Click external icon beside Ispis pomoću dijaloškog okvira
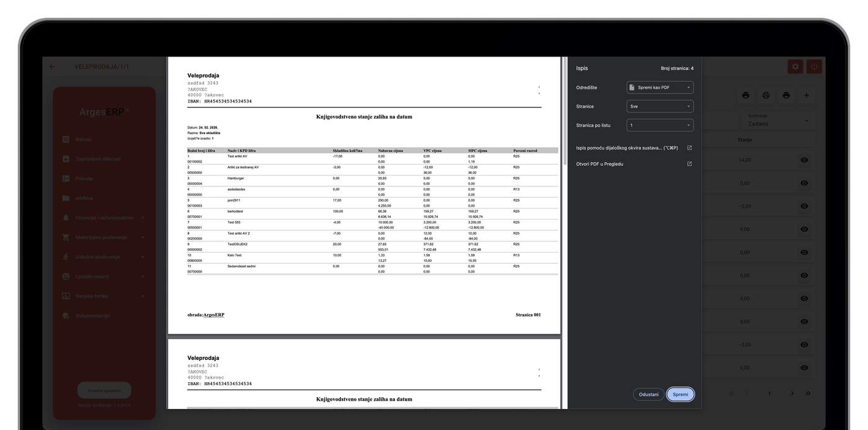Image resolution: width=868 pixels, height=430 pixels. 689,148
